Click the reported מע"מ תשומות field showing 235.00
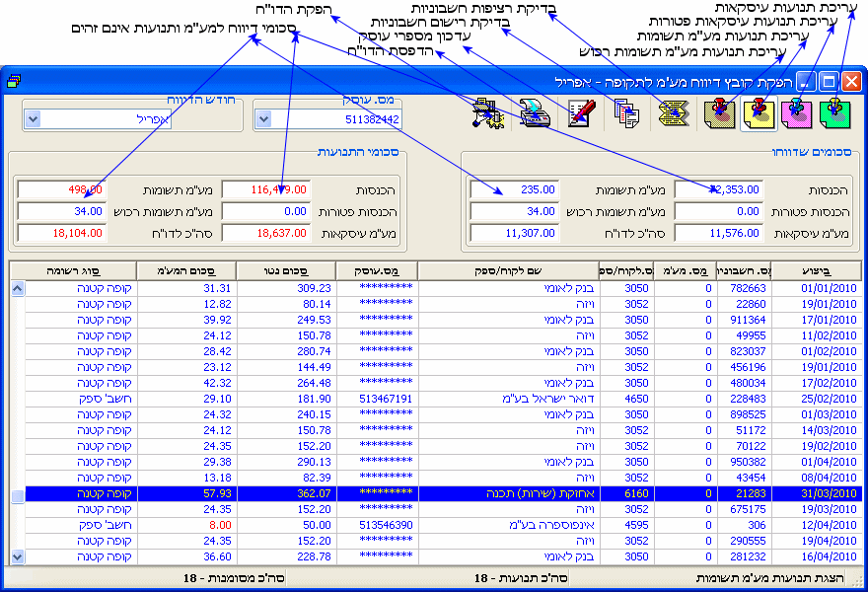The image size is (868, 592). (x=514, y=190)
